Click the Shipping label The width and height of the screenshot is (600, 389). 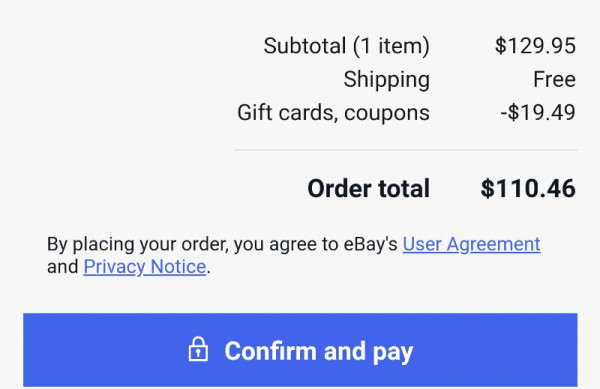[386, 80]
